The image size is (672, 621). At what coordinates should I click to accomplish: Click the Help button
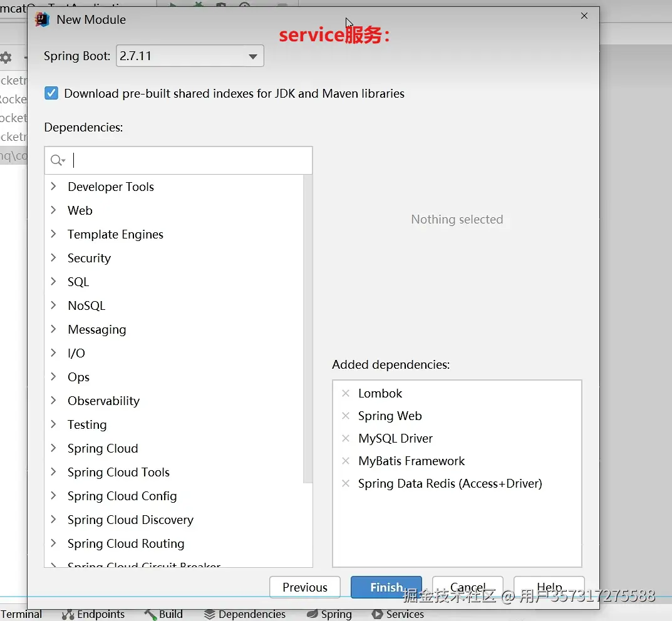[x=549, y=587]
